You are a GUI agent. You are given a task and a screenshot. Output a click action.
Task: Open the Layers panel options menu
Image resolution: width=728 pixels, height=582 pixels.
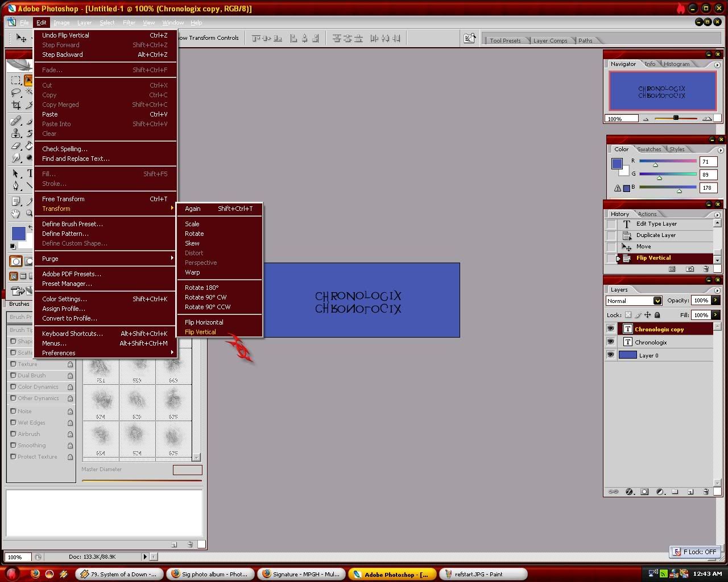click(x=717, y=290)
